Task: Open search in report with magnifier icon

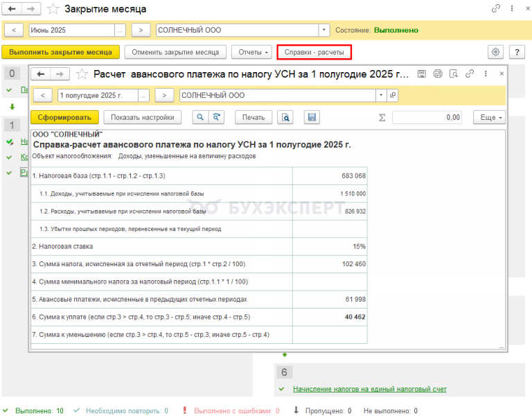Action: click(x=200, y=117)
